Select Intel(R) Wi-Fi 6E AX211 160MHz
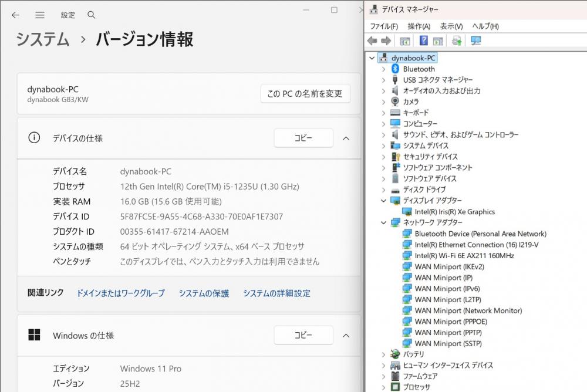The width and height of the screenshot is (587, 392). pyautogui.click(x=464, y=256)
